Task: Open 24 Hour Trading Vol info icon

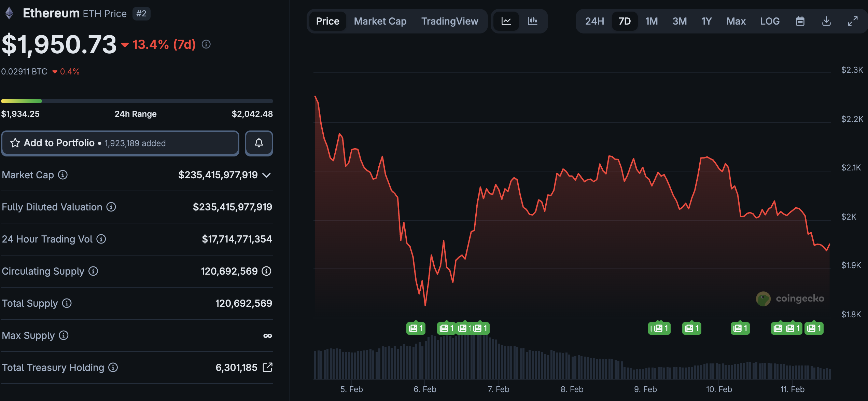Action: [x=101, y=239]
